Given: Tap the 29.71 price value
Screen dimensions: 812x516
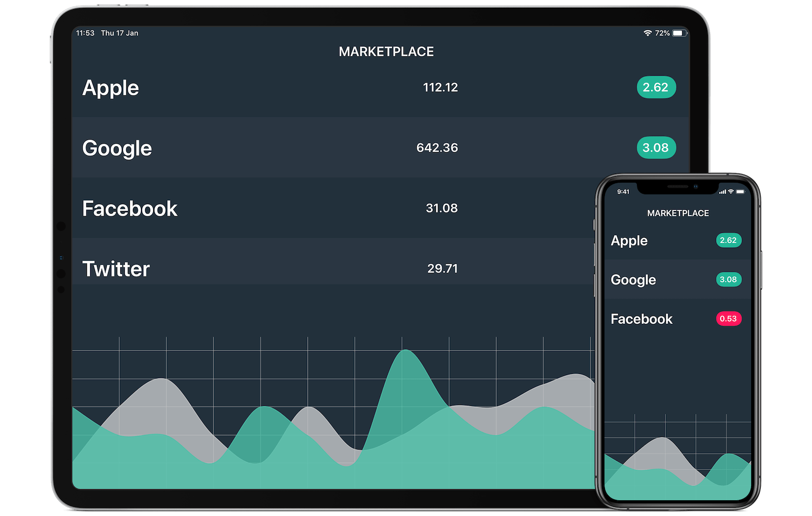Looking at the screenshot, I should click(x=443, y=268).
